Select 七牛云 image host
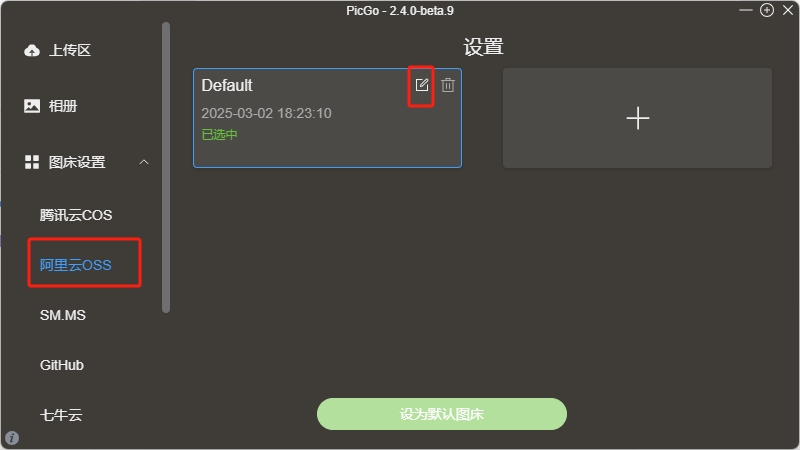 pyautogui.click(x=61, y=415)
